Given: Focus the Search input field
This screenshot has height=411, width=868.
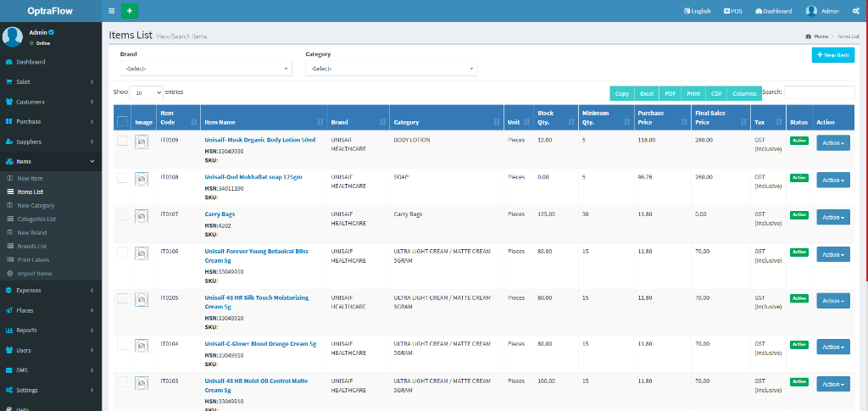Looking at the screenshot, I should tap(820, 92).
